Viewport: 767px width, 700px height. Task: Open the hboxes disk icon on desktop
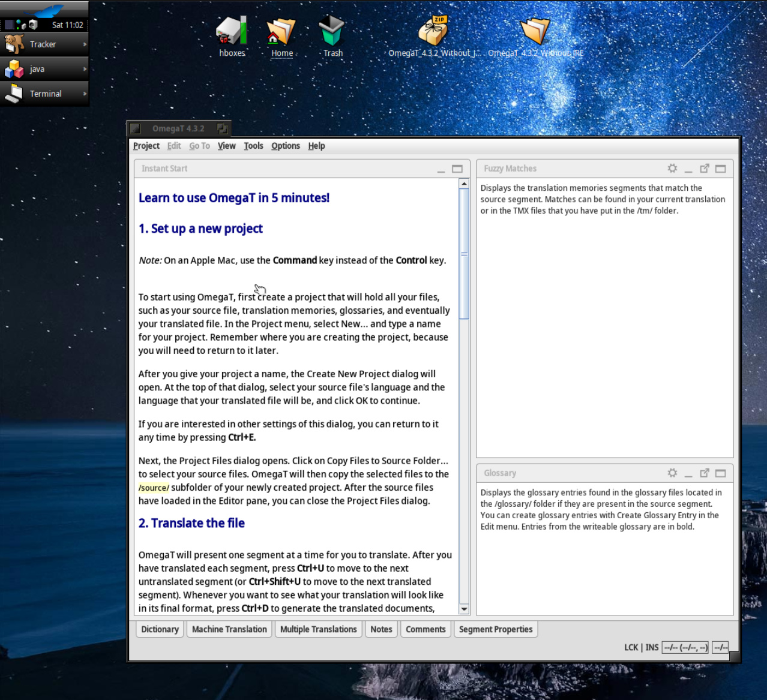click(232, 30)
